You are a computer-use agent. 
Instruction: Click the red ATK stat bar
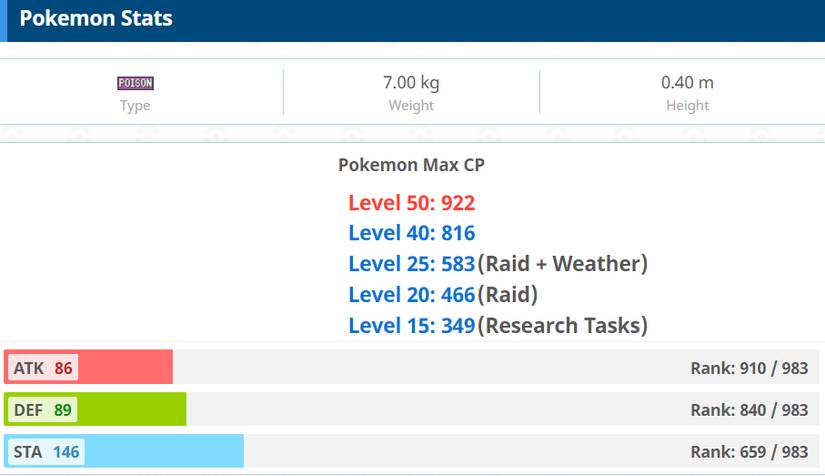tap(88, 367)
